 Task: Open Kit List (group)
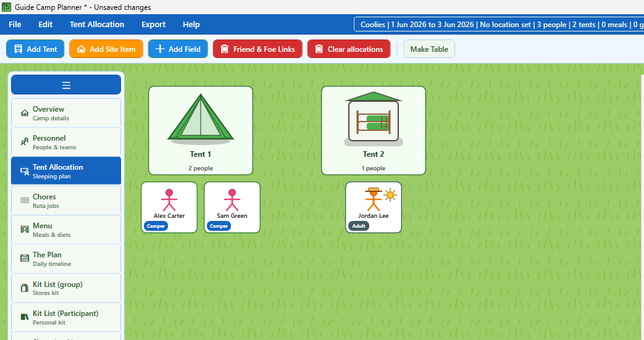tap(66, 288)
